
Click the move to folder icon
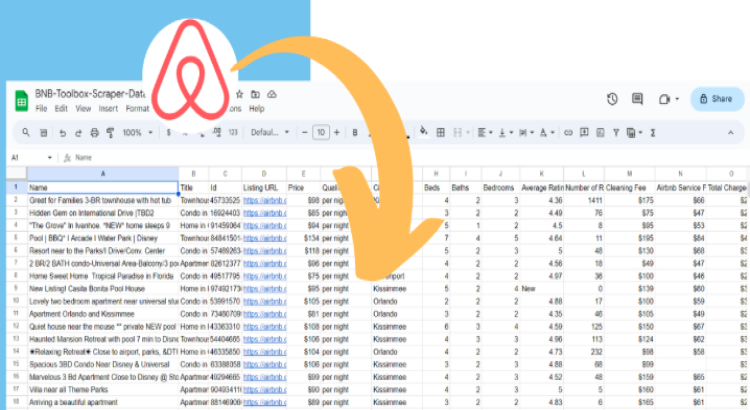pos(255,94)
